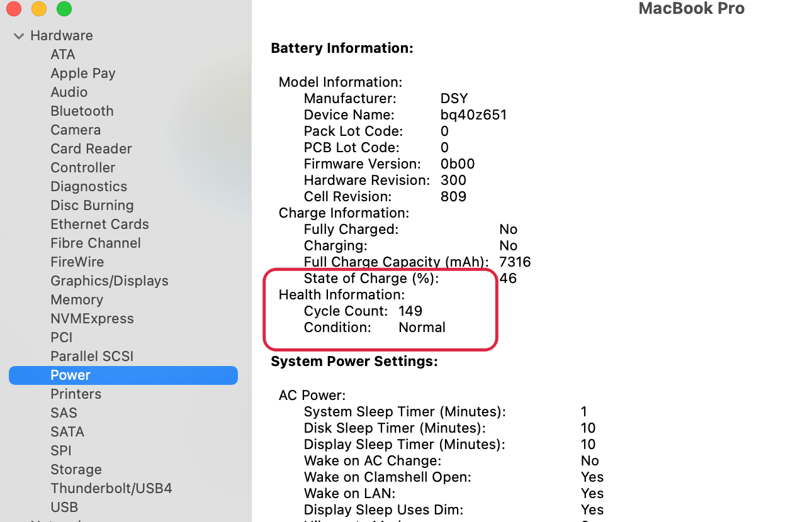Image resolution: width=812 pixels, height=522 pixels.
Task: Select ATA in the sidebar
Action: pos(63,54)
